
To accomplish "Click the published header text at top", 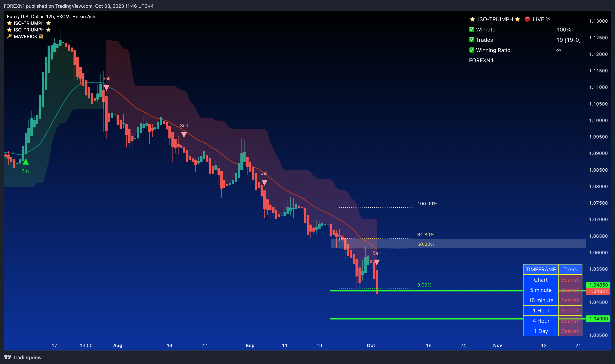I will point(79,6).
